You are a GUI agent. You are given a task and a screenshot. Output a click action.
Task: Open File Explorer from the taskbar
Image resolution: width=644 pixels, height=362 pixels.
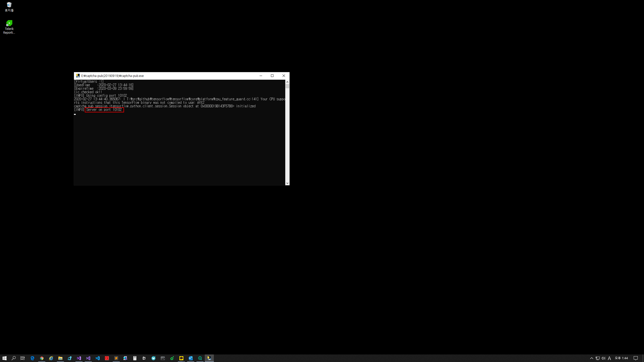60,358
